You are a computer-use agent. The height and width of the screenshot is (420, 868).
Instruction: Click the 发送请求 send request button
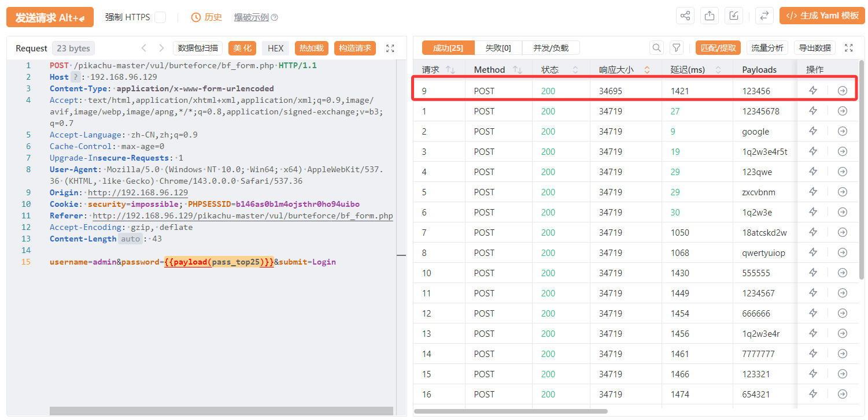(x=50, y=17)
